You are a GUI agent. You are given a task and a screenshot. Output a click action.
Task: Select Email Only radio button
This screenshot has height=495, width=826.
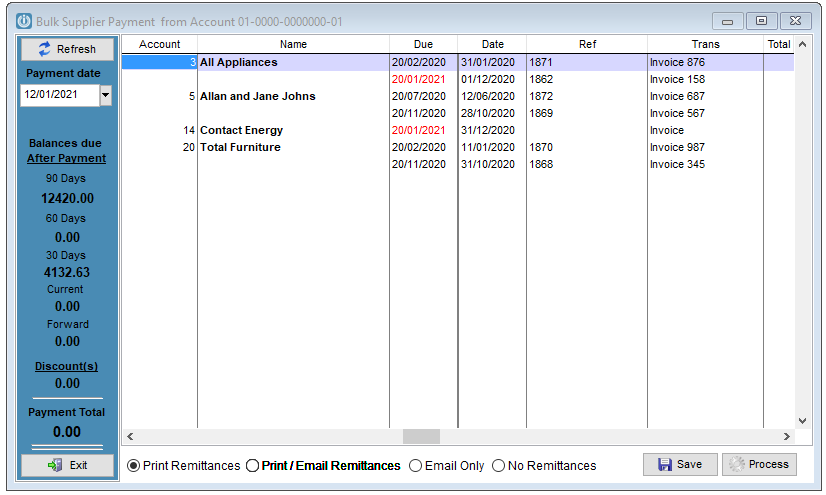click(416, 466)
